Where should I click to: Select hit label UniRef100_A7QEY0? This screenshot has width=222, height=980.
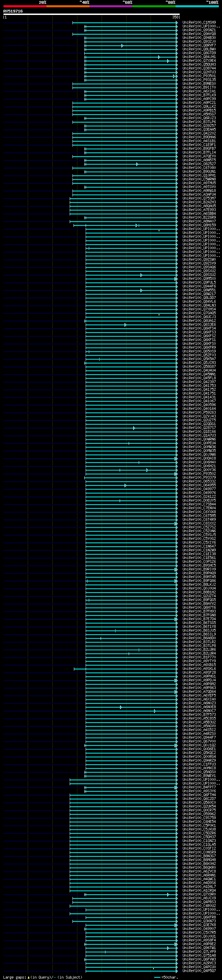[199, 156]
